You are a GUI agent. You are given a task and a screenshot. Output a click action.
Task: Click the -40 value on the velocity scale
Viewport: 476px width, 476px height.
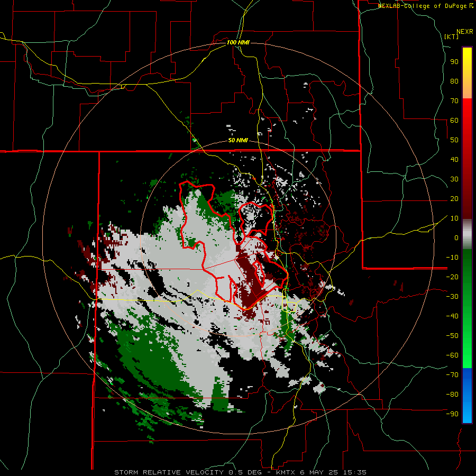tap(452, 316)
